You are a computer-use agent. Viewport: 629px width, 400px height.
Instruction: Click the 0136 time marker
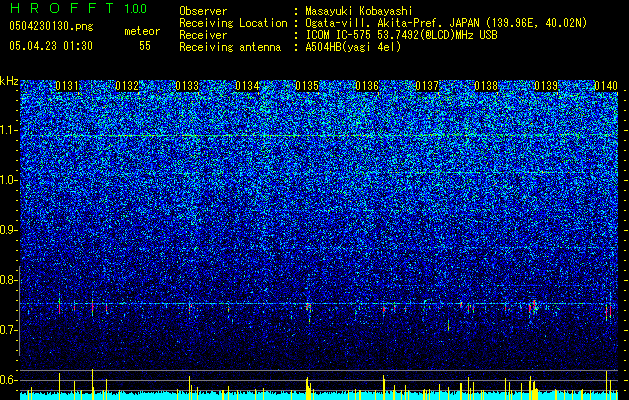(x=367, y=86)
